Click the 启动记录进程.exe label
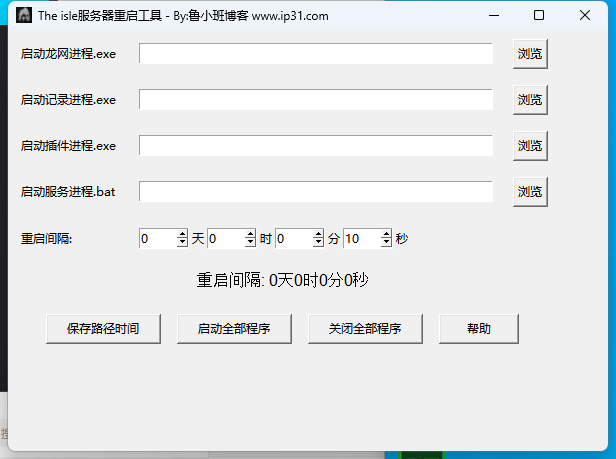The height and width of the screenshot is (459, 616). tap(68, 100)
